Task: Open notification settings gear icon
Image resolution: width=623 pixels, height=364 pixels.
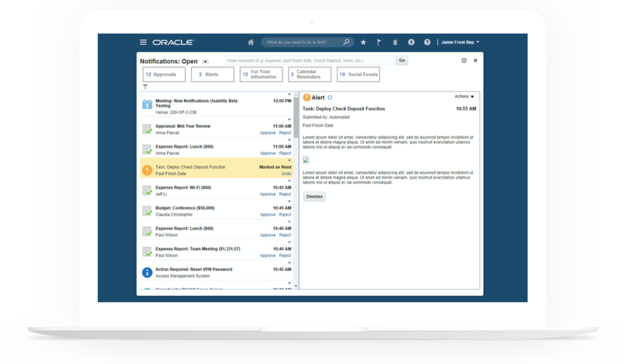Action: tap(464, 61)
